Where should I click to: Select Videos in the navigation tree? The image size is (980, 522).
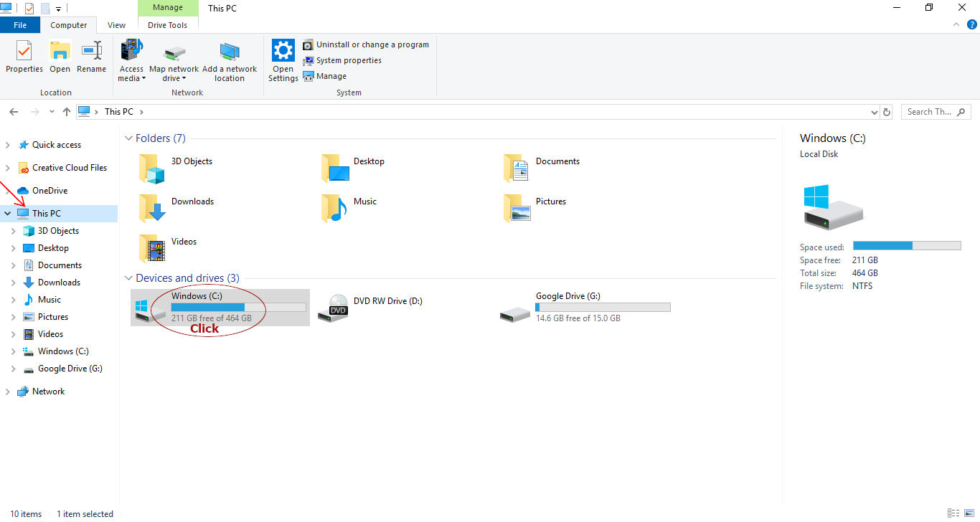[43, 334]
